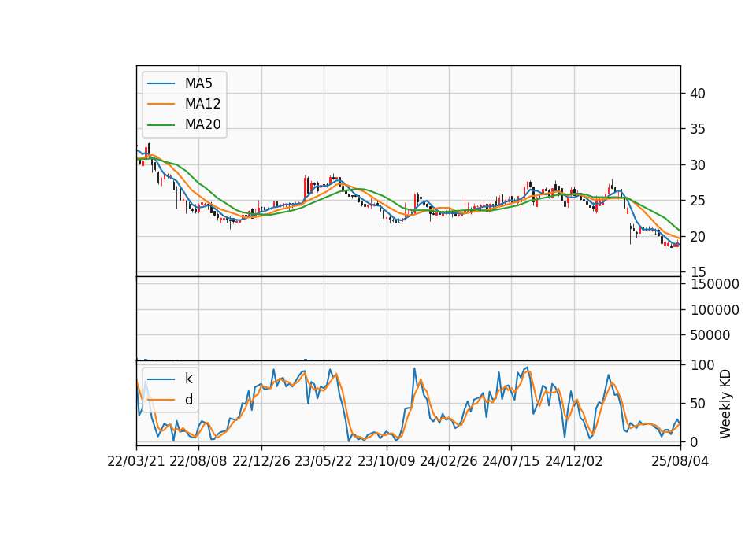756x543 pixels.
Task: Click the orange MA12 legend line sample
Action: (161, 104)
